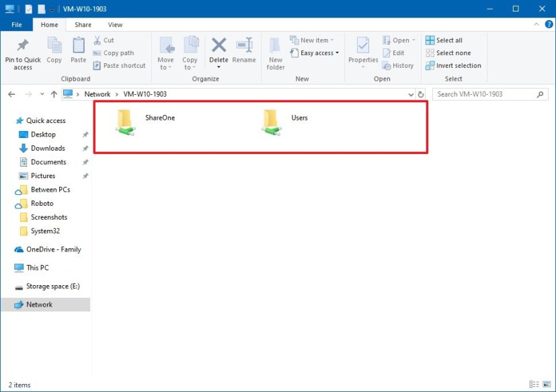
Task: Refresh the current folder view
Action: [x=421, y=94]
